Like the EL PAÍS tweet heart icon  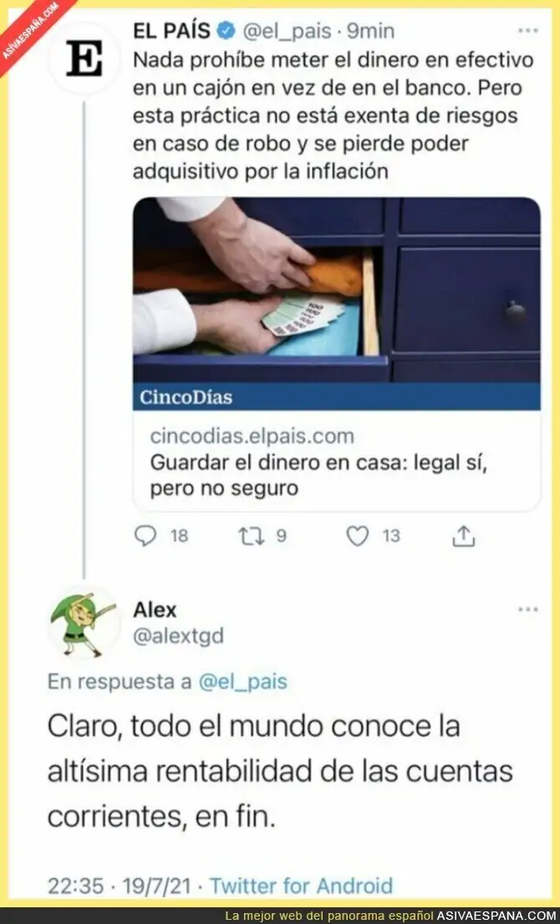pos(357,535)
